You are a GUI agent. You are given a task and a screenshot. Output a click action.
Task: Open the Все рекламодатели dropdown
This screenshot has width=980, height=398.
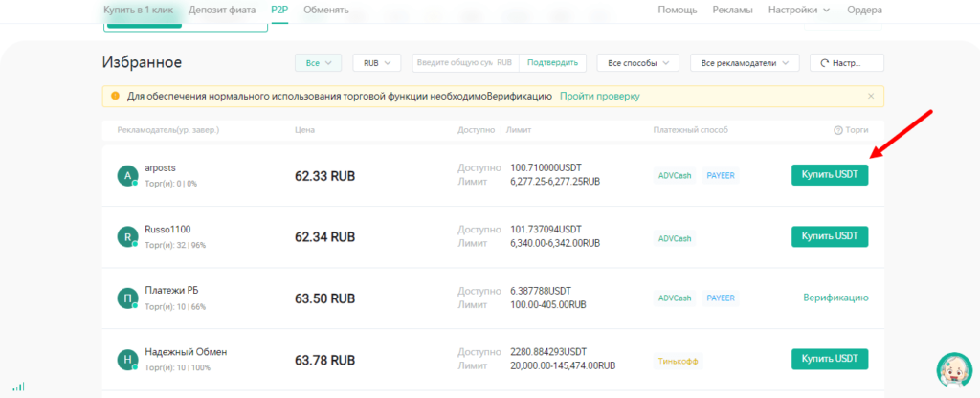(744, 63)
